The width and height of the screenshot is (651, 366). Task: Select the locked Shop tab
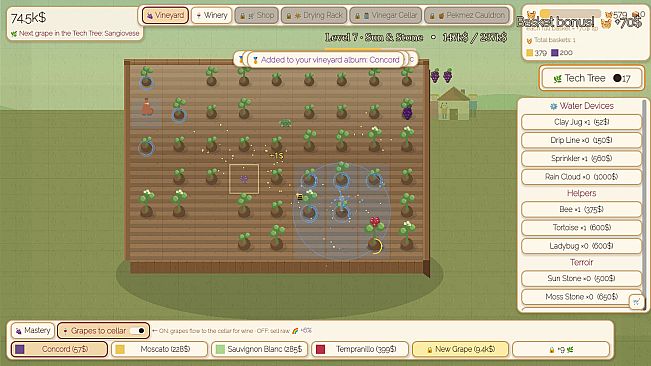[257, 15]
